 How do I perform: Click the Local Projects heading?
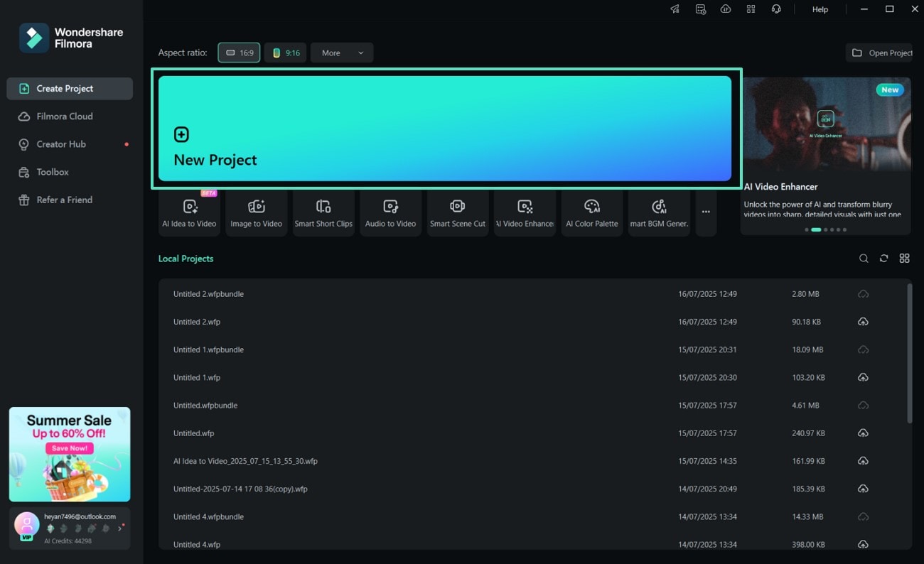[186, 259]
